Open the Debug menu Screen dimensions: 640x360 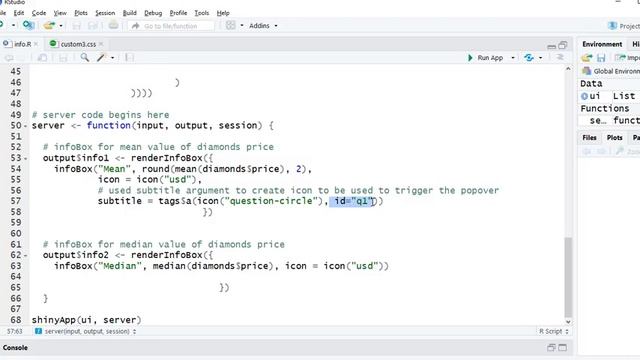click(153, 13)
